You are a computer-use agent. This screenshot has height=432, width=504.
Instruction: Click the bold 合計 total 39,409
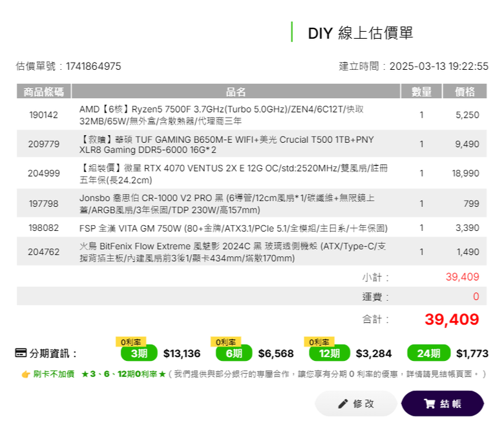(x=452, y=319)
